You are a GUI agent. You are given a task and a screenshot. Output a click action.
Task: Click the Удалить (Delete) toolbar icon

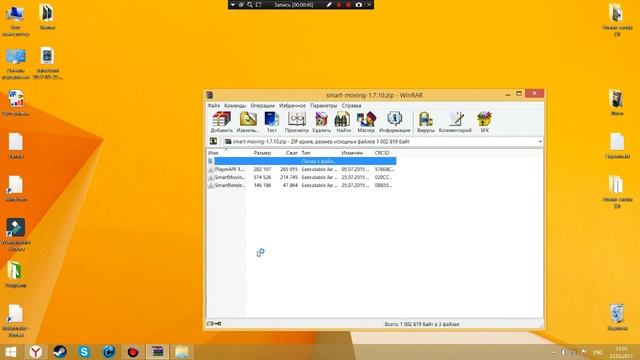tap(322, 122)
